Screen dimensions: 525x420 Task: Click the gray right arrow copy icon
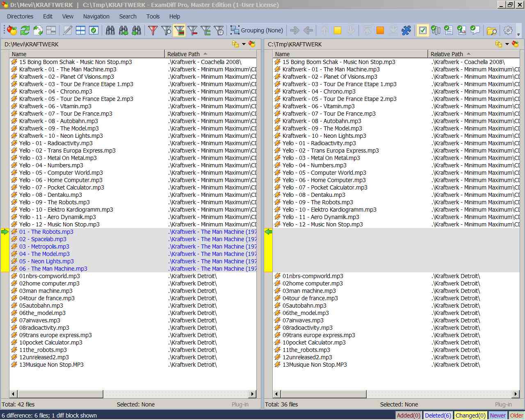click(x=295, y=30)
